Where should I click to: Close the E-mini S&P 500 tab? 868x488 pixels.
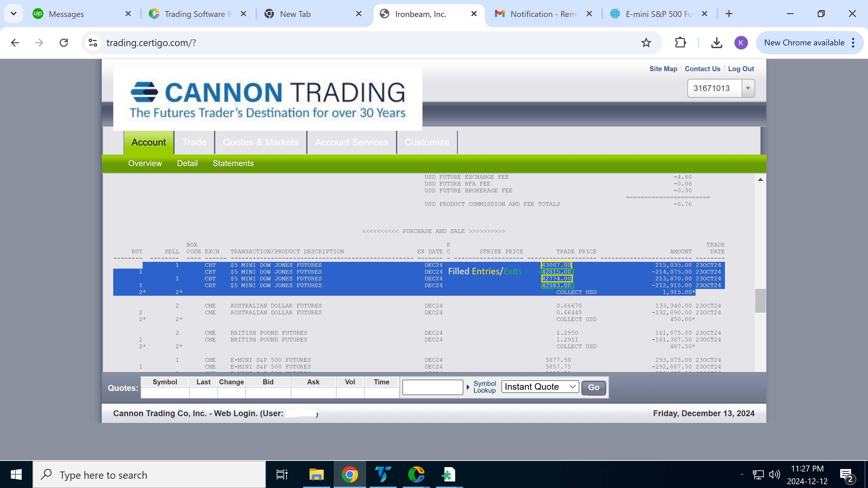point(705,14)
